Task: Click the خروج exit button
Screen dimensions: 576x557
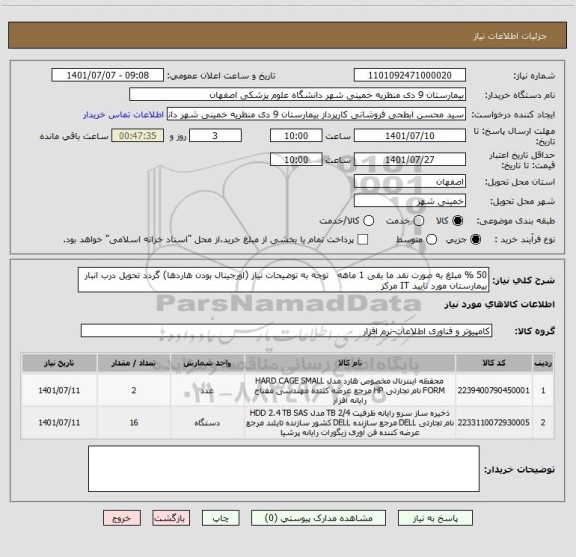Action: point(122,518)
